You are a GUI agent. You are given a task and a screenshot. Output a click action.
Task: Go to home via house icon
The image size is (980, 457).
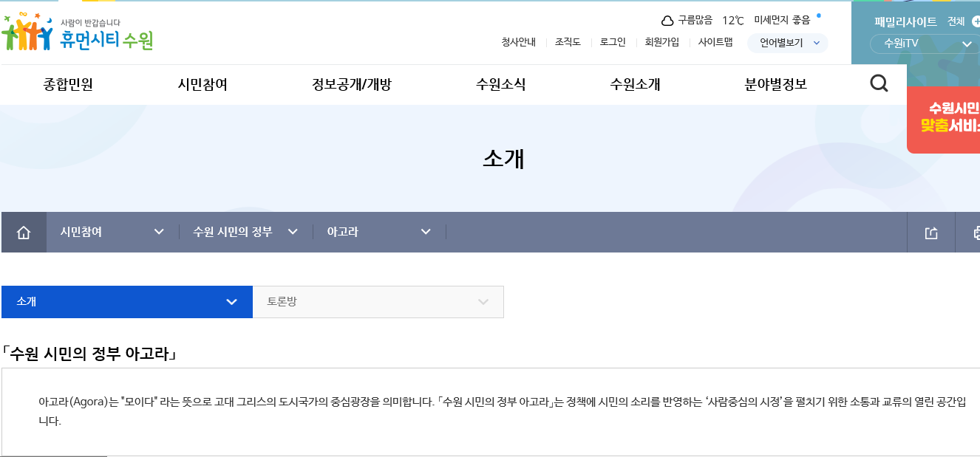pyautogui.click(x=24, y=233)
